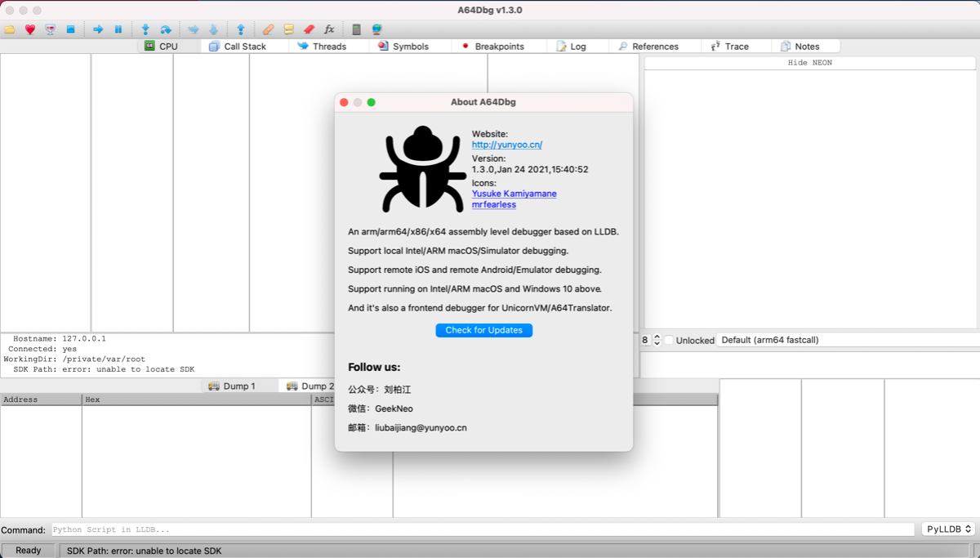Click the wine glass toolbar icon
The height and width of the screenshot is (558, 980).
[51, 29]
